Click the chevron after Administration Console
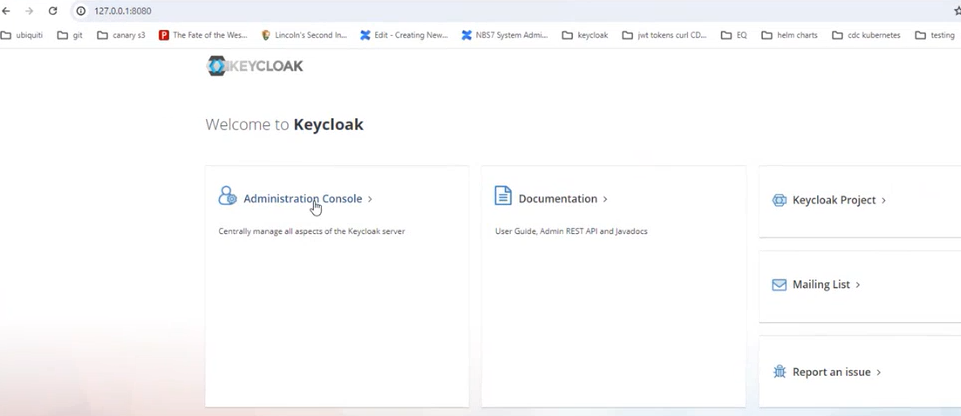Image resolution: width=961 pixels, height=416 pixels. tap(370, 199)
